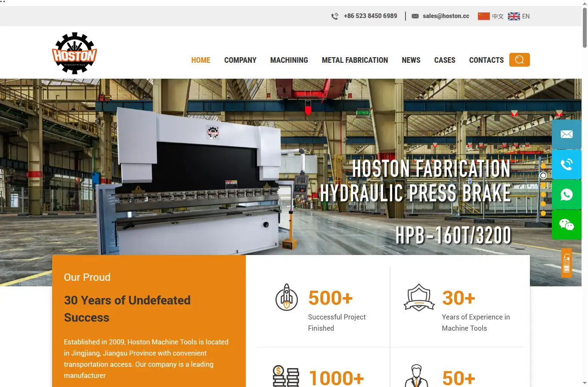Open search with the orange magnifier button

(520, 60)
